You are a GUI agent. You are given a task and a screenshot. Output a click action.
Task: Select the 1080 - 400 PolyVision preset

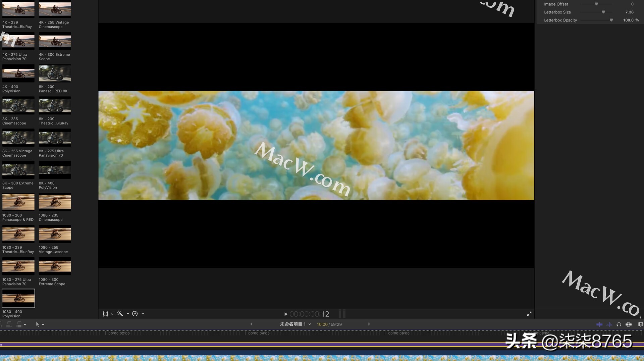pyautogui.click(x=18, y=298)
